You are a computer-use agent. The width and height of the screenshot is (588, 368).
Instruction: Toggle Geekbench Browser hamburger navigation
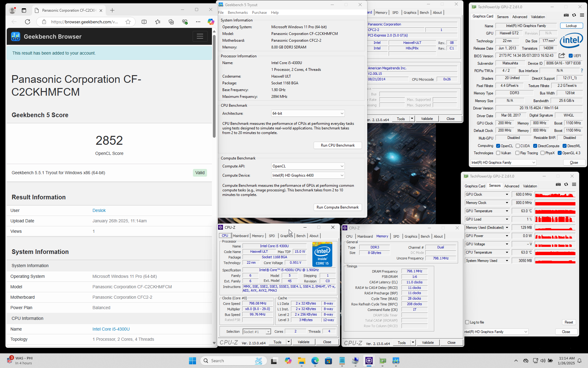[x=200, y=36]
